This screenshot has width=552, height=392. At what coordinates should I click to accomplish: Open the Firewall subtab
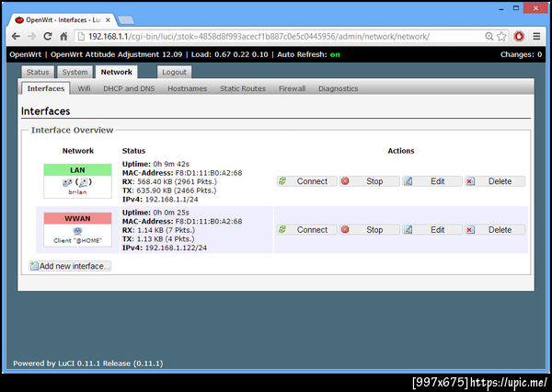293,88
